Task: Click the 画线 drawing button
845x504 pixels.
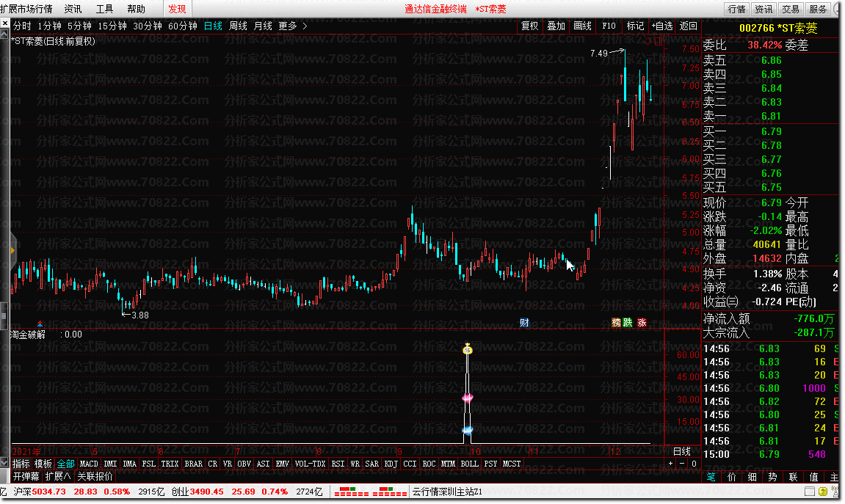Action: click(x=583, y=26)
